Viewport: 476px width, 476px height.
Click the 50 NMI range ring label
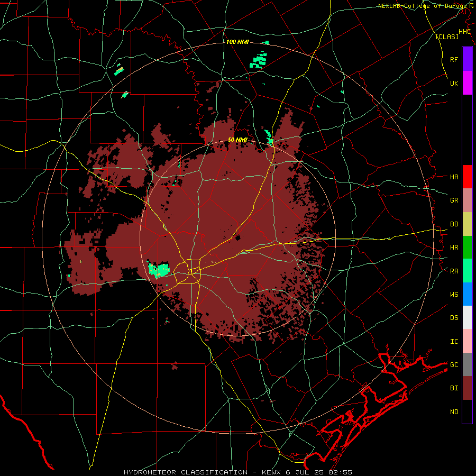pos(237,140)
